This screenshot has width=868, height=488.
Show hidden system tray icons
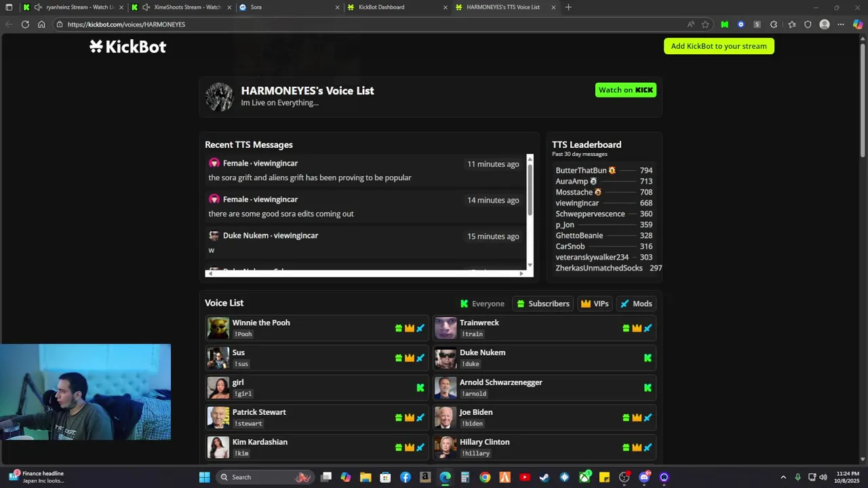point(783,477)
